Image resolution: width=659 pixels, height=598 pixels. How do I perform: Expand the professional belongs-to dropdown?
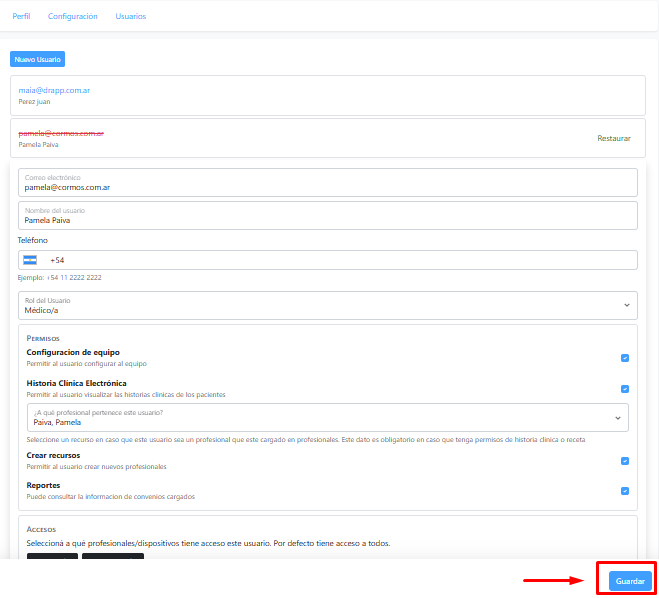coord(328,418)
